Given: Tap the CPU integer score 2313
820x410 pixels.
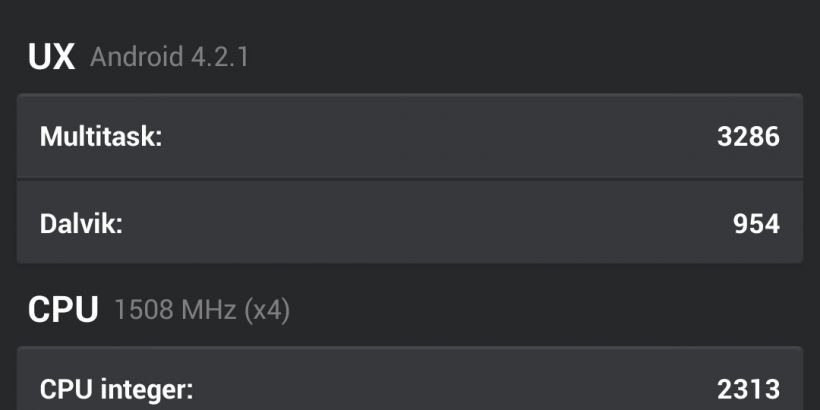Looking at the screenshot, I should tap(747, 388).
